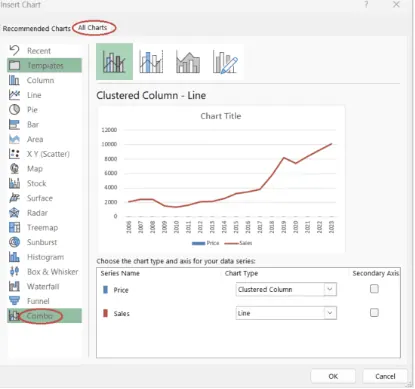Choose the Map chart icon
Viewport: 415px width, 389px height.
click(x=14, y=168)
